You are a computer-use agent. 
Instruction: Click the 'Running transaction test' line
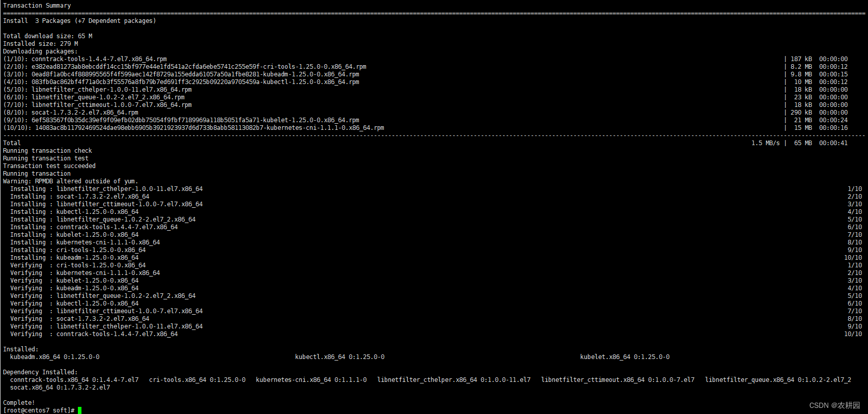(x=46, y=158)
